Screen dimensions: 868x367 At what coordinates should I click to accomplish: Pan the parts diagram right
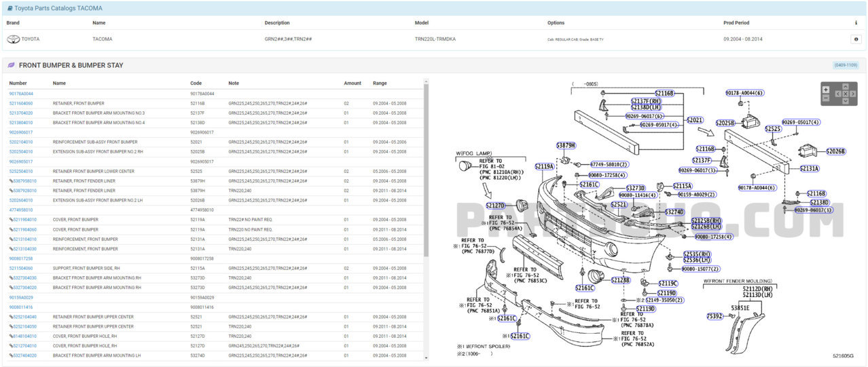point(853,94)
